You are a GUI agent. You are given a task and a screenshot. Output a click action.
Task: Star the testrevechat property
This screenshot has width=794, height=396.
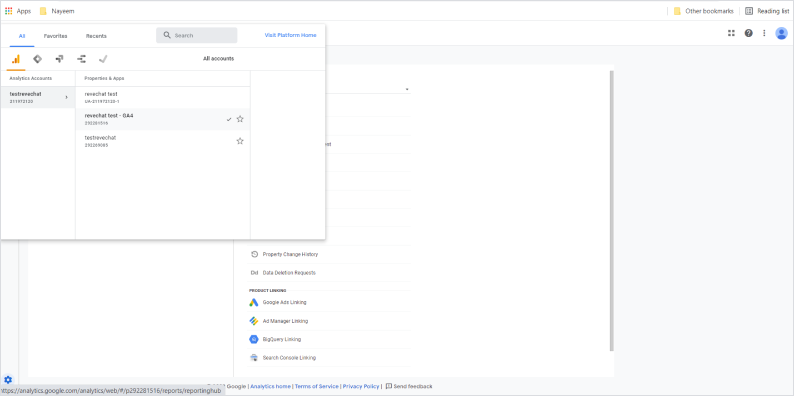pos(240,141)
